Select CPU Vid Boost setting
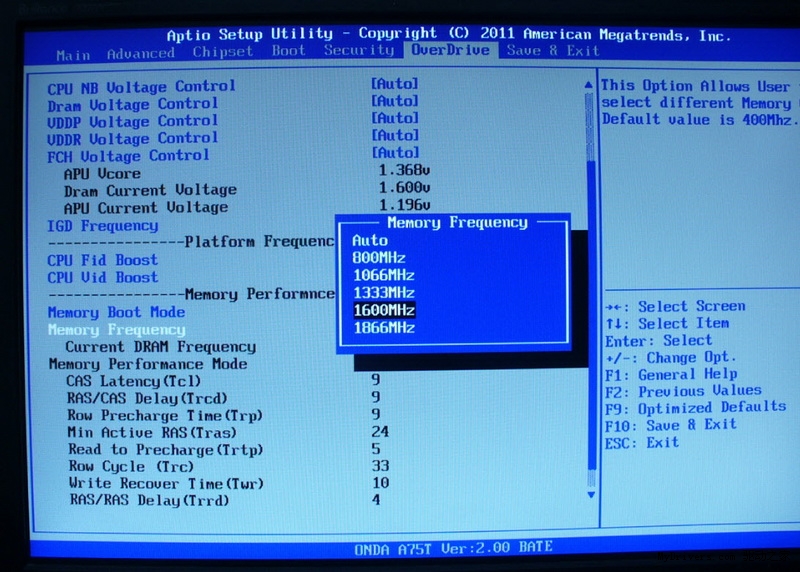The height and width of the screenshot is (572, 800). click(x=103, y=278)
